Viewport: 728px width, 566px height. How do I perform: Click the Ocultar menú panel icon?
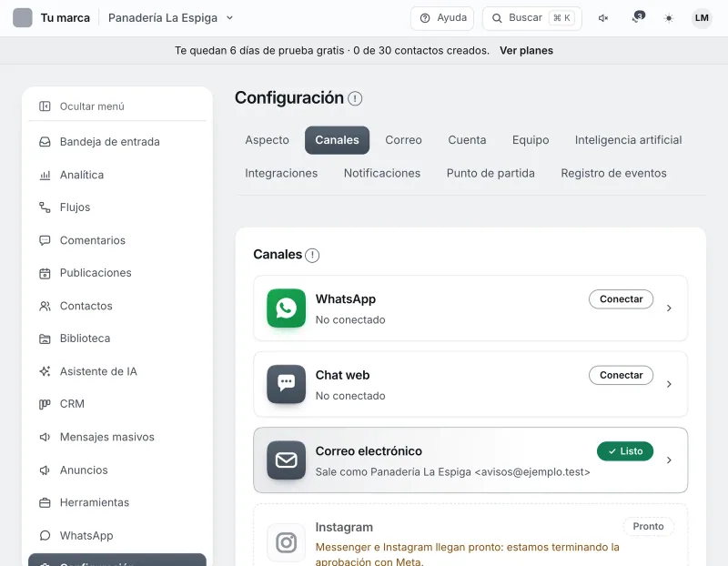[x=45, y=106]
